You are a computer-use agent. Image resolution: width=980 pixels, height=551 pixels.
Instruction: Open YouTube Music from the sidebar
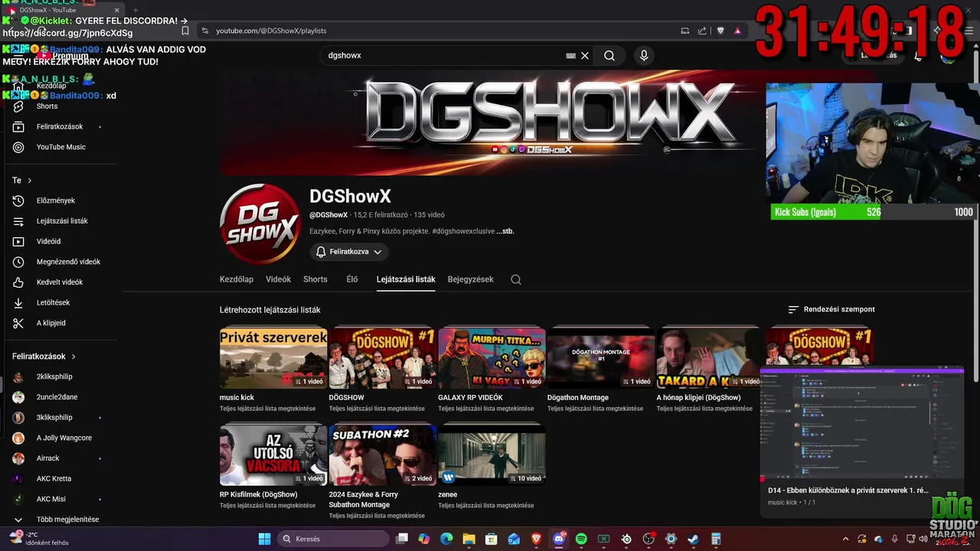61,147
